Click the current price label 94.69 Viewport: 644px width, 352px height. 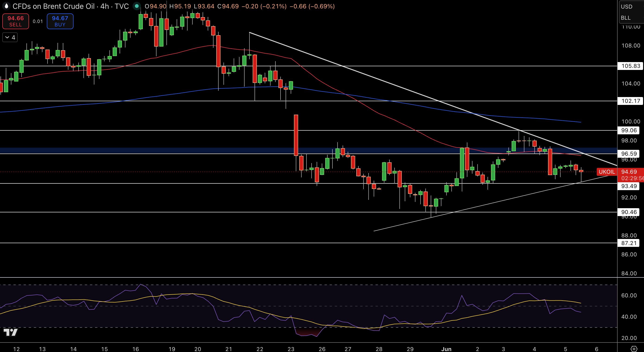[629, 172]
